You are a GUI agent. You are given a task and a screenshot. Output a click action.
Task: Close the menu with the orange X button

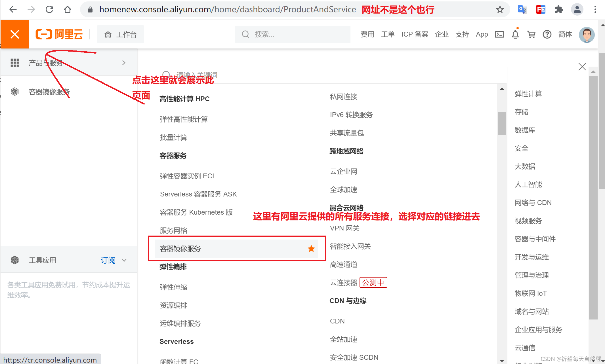click(x=14, y=34)
